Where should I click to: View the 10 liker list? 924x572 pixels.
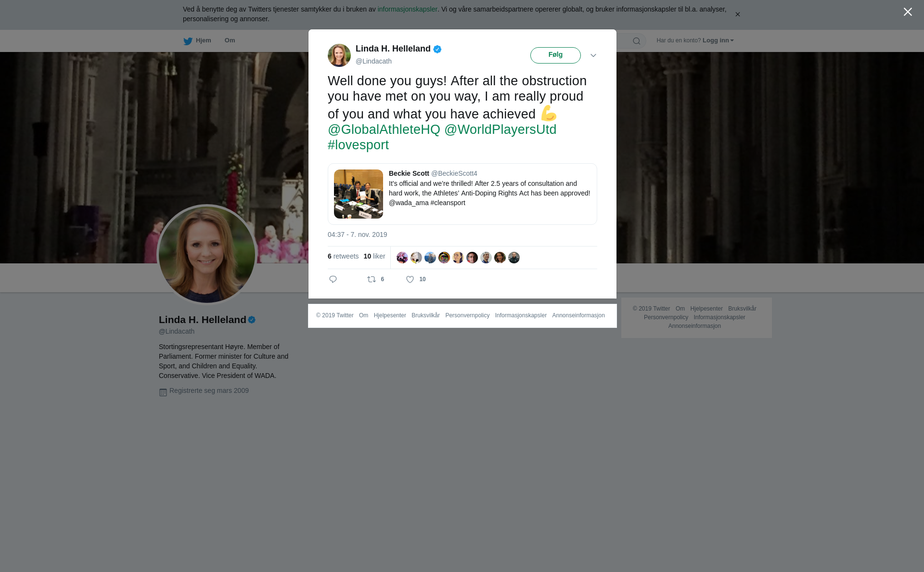[374, 257]
